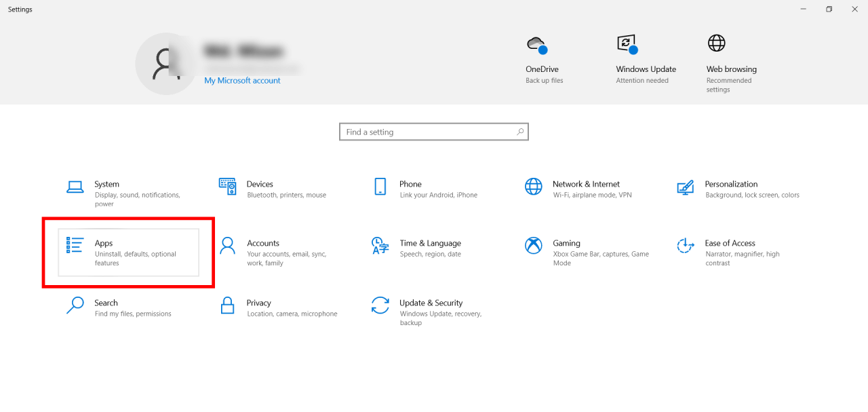Viewport: 868px width, 412px height.
Task: Click the Devices keyboard and speaker icon
Action: (227, 186)
